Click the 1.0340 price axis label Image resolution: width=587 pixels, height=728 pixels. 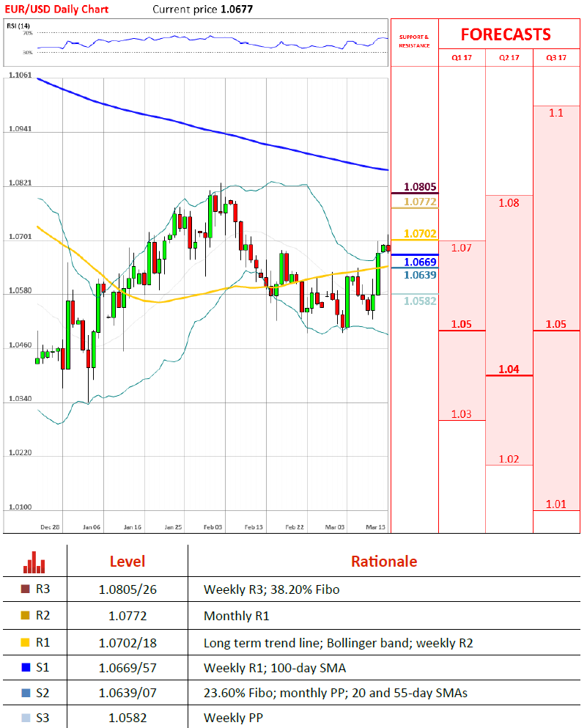coord(21,399)
